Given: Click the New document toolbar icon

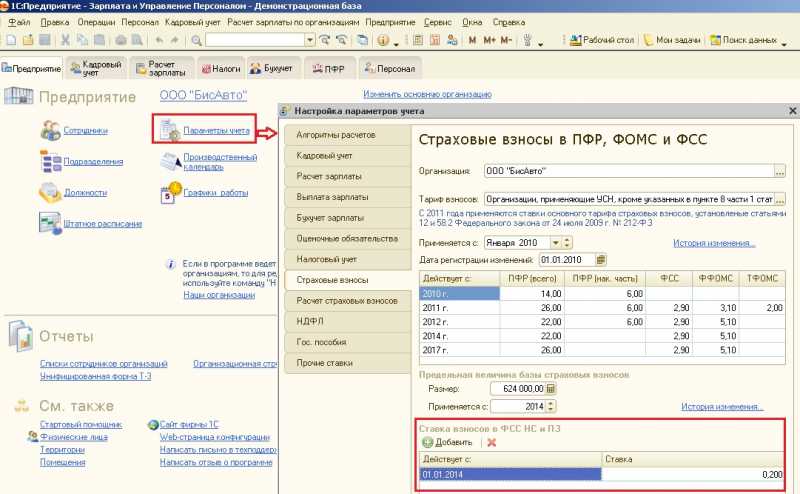Looking at the screenshot, I should click(x=11, y=40).
